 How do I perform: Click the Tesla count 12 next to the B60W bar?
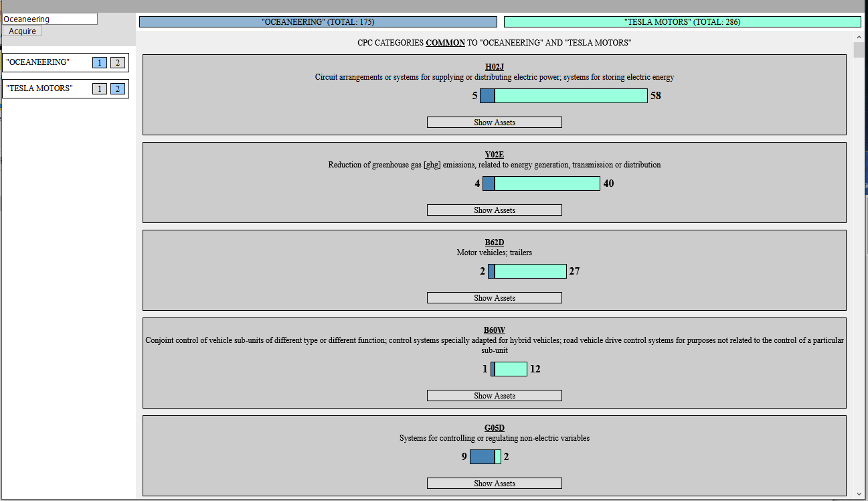pos(535,369)
